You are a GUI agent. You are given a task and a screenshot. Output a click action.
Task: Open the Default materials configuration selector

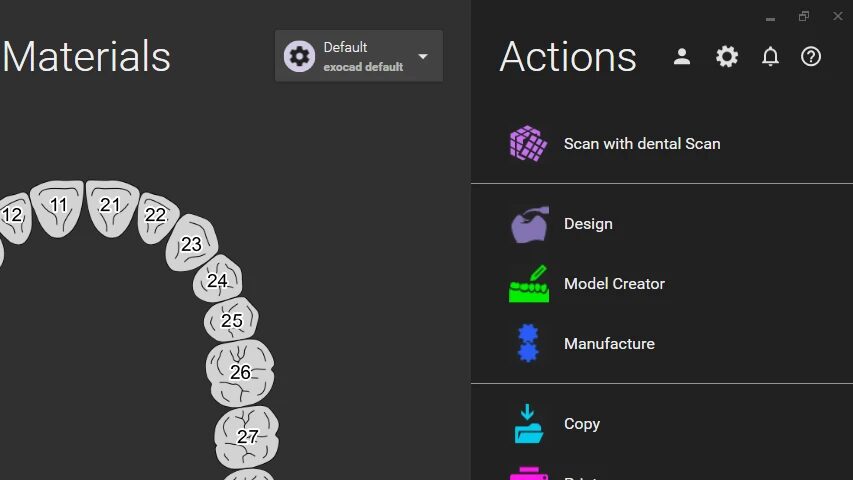click(x=358, y=56)
